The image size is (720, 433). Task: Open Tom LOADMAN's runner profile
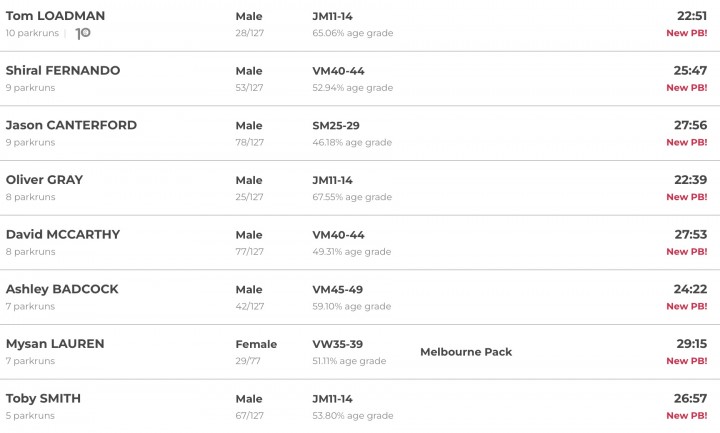click(55, 16)
